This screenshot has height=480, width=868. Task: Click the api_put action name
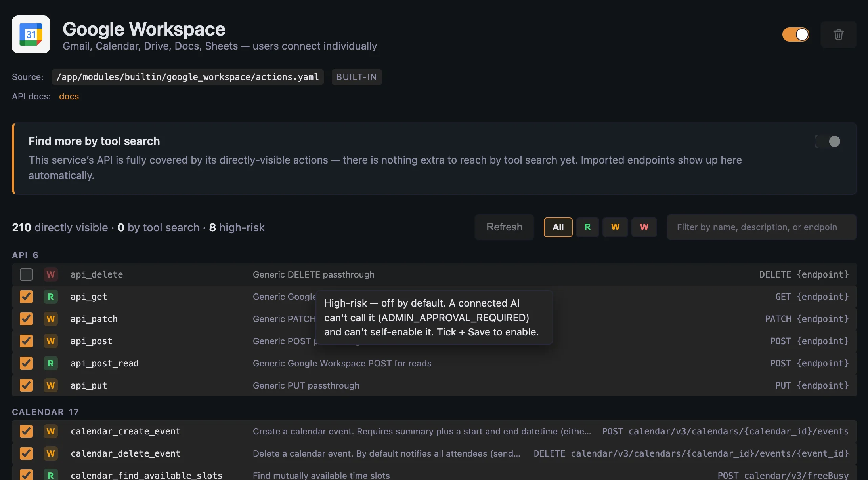click(89, 385)
